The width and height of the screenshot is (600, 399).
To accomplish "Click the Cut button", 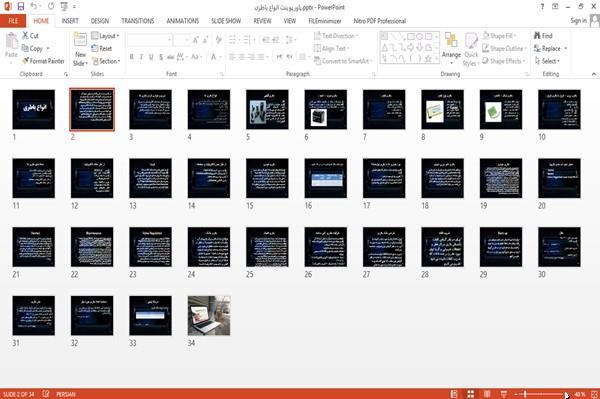I will tap(30, 36).
